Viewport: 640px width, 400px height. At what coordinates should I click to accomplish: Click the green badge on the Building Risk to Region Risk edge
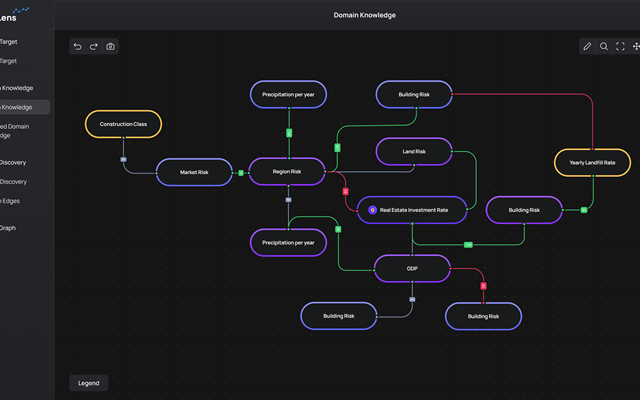click(x=337, y=148)
